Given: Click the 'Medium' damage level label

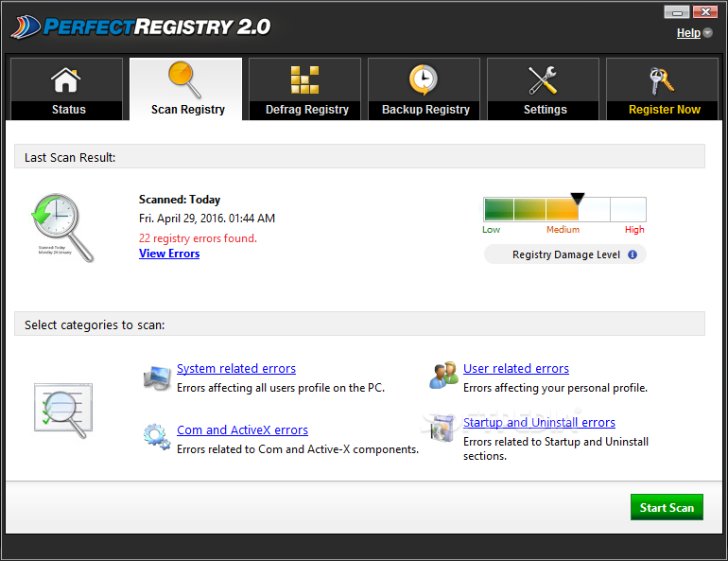Looking at the screenshot, I should pos(563,230).
